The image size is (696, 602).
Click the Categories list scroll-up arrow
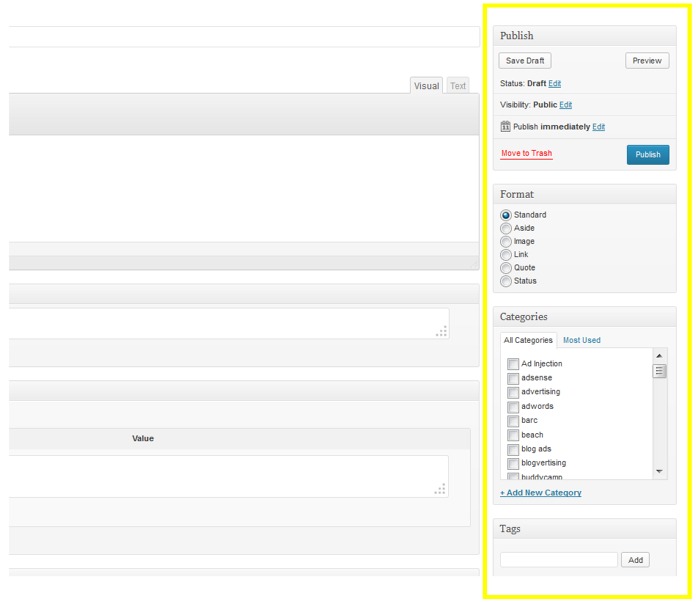[660, 356]
